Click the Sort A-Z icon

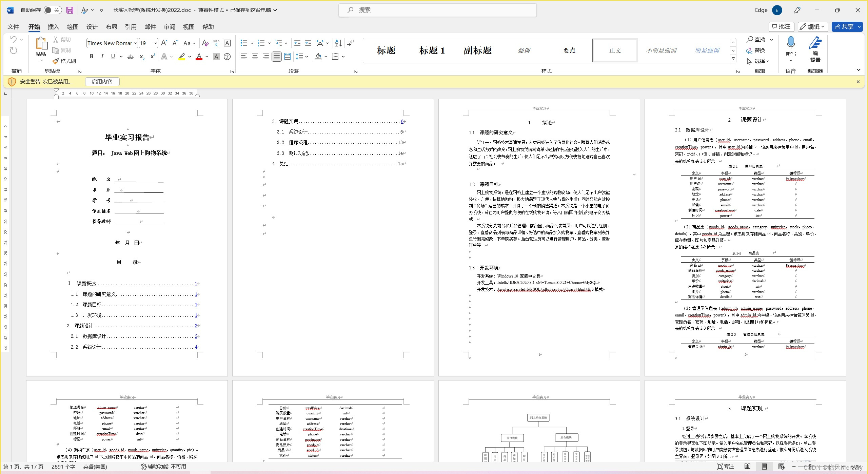pyautogui.click(x=338, y=43)
